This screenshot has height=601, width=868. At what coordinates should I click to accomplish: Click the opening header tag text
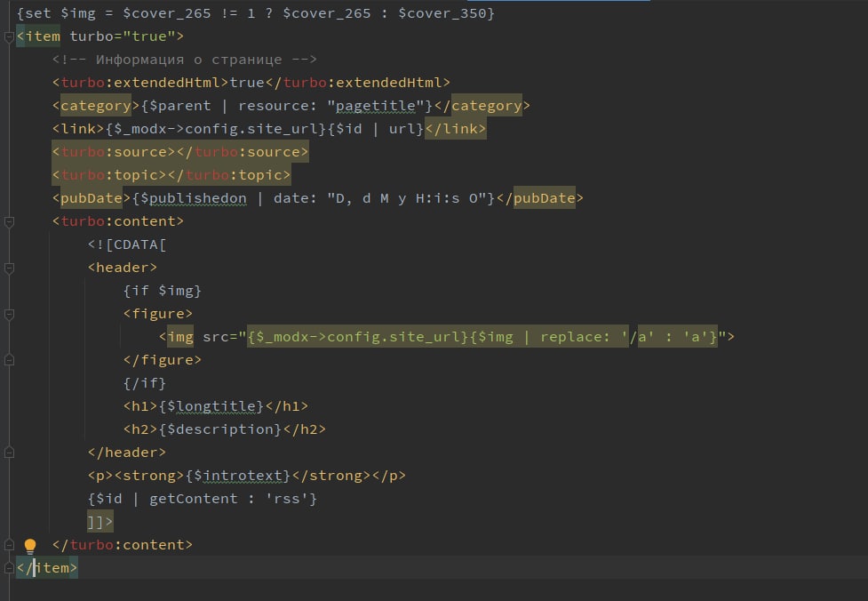point(123,268)
